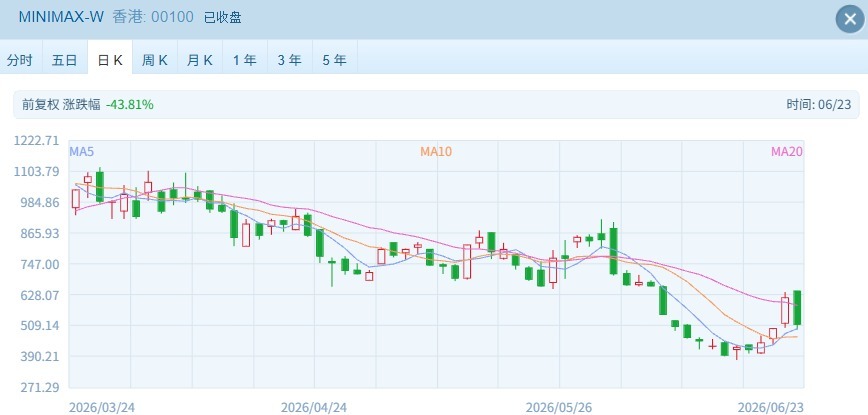Click the 前复权 label
Viewport: 868px width, 415px height.
pos(40,105)
